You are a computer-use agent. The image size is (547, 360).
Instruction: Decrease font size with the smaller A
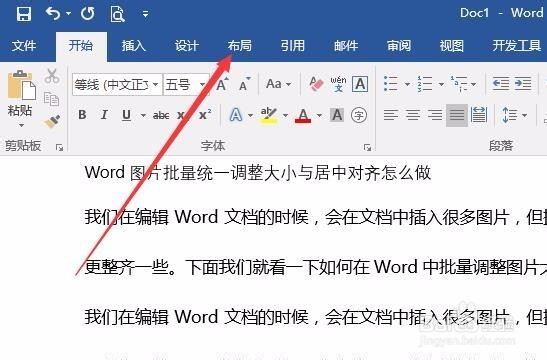pos(245,84)
